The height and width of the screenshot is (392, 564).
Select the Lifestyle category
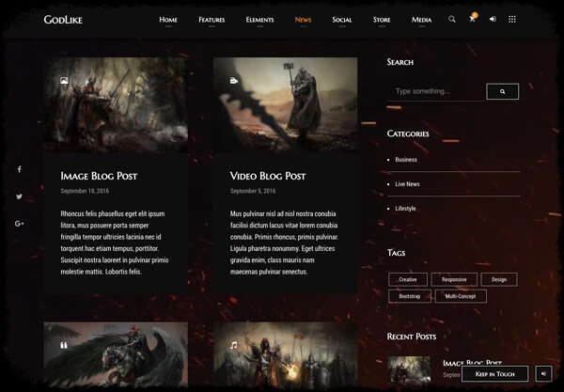click(405, 209)
